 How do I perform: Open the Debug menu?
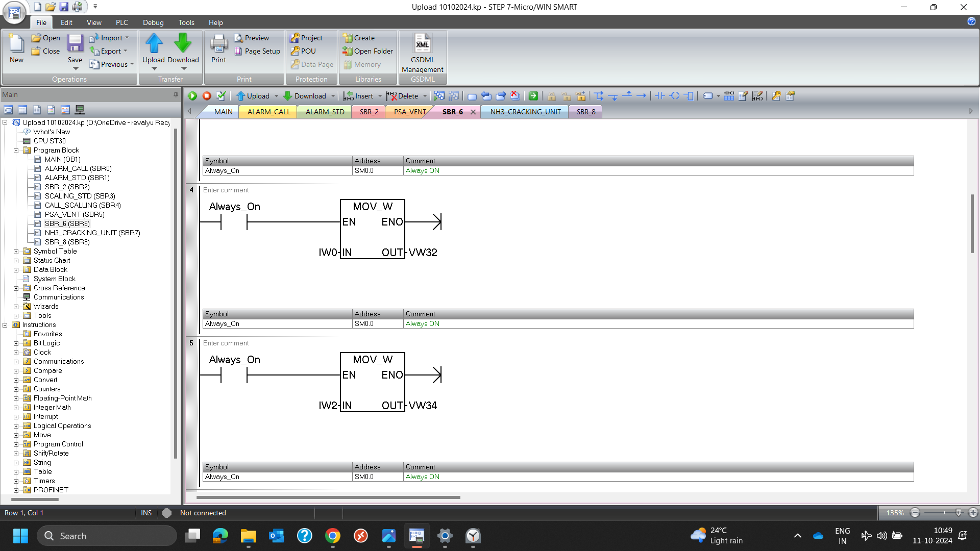(153, 22)
